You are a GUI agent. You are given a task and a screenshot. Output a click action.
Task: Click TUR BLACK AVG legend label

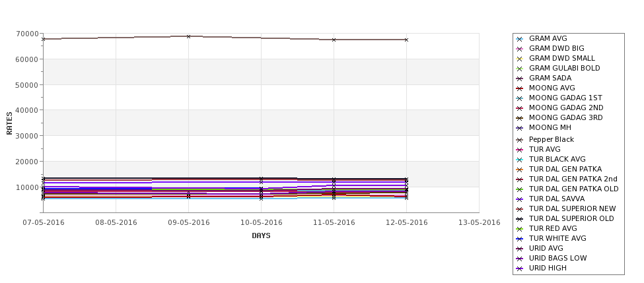pos(551,159)
